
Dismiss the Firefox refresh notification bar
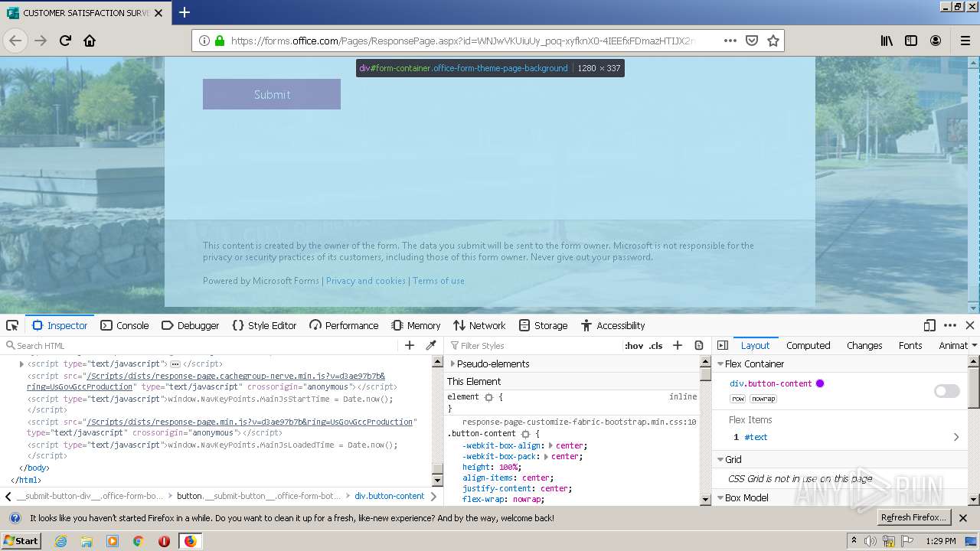pyautogui.click(x=963, y=518)
